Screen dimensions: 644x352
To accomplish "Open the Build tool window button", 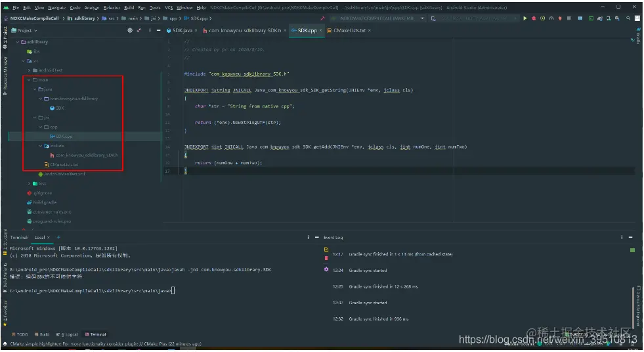I will coord(42,335).
